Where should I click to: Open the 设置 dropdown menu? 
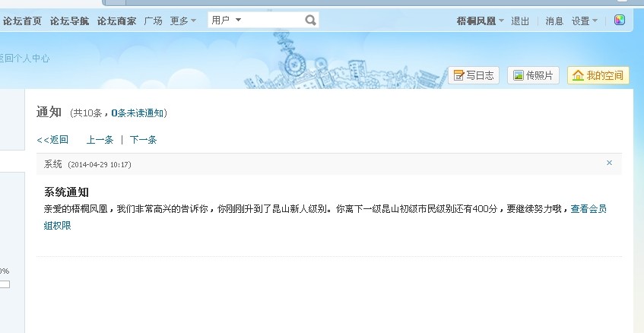click(585, 21)
